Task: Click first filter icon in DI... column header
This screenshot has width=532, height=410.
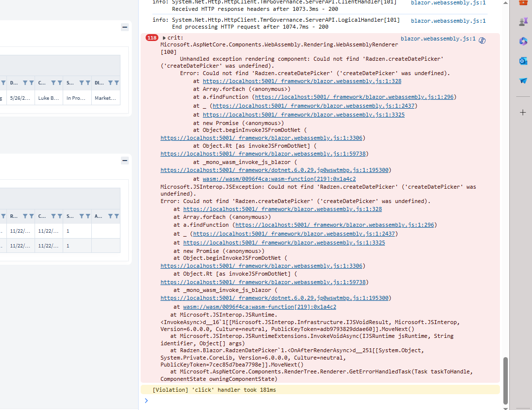Action: pos(110,83)
